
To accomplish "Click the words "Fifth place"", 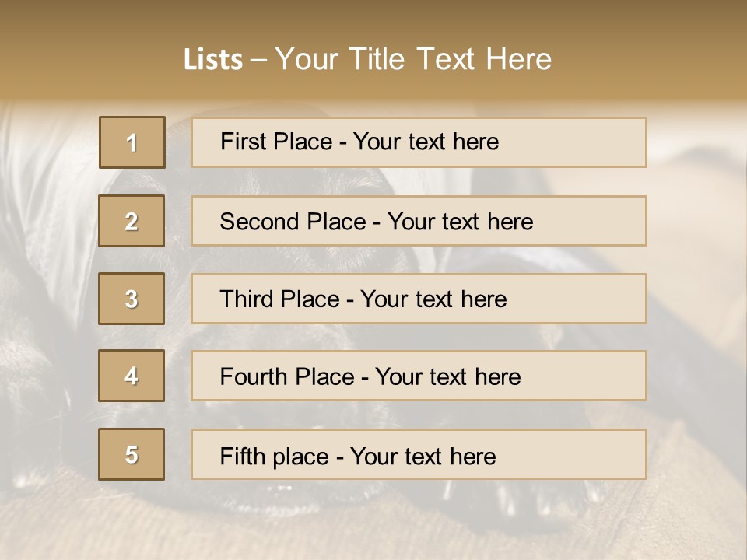I will pyautogui.click(x=275, y=456).
